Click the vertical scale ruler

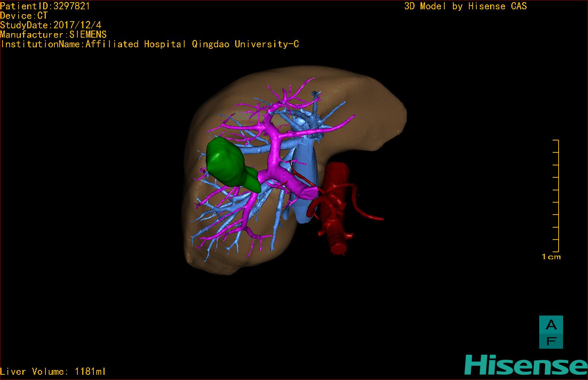(556, 196)
